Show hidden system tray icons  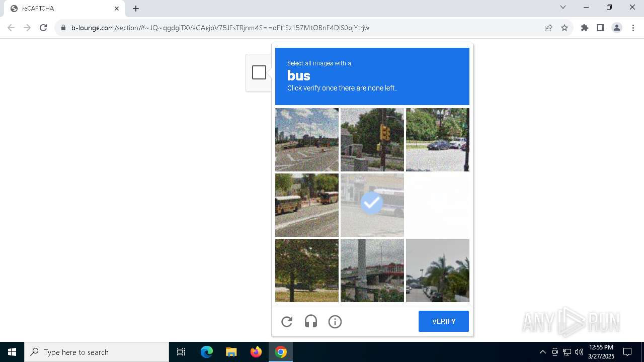[x=542, y=352]
